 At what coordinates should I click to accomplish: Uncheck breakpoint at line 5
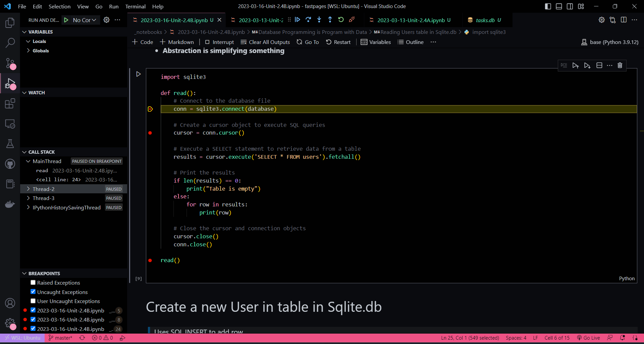pos(33,310)
